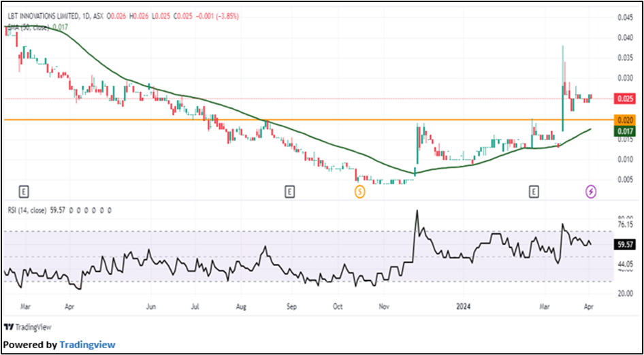The height and width of the screenshot is (355, 644).
Task: Click the orange S split marker in October
Action: point(360,191)
